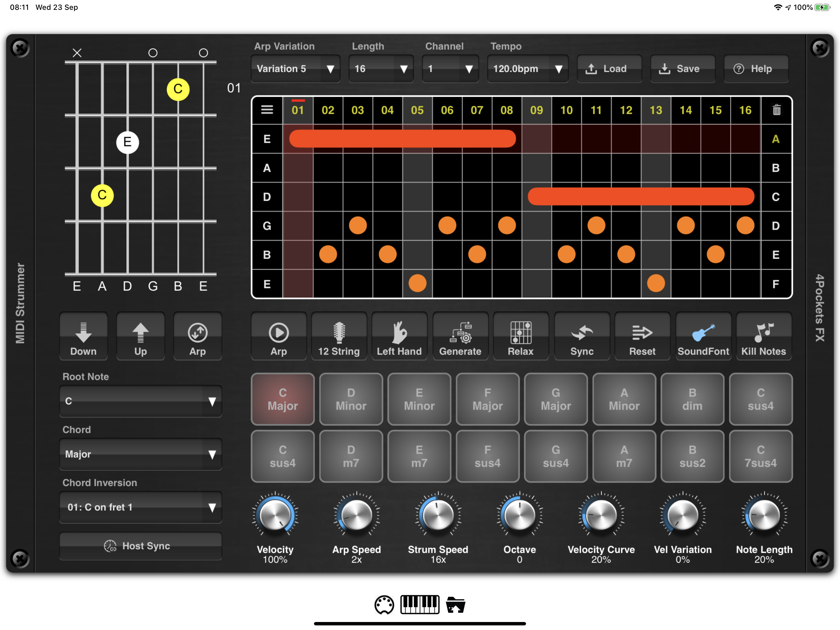Select step column 09 header
This screenshot has width=840, height=630.
pos(536,110)
